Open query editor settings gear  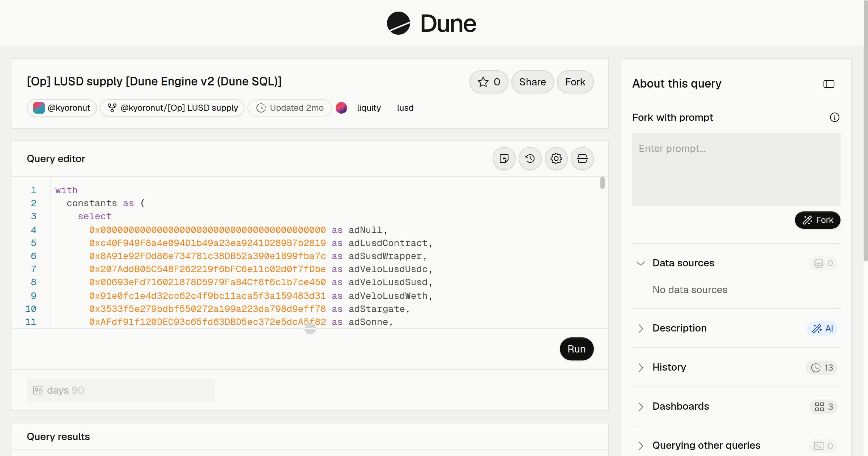pyautogui.click(x=556, y=159)
